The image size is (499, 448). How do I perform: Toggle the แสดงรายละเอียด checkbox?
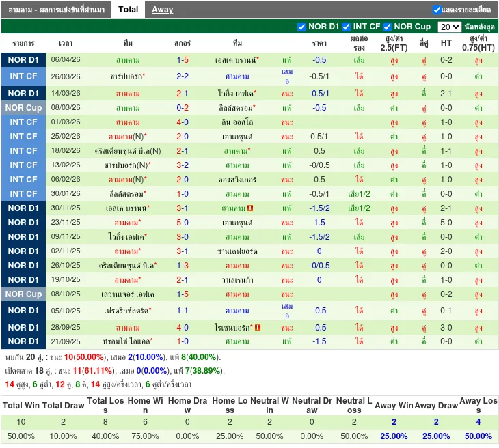[437, 10]
